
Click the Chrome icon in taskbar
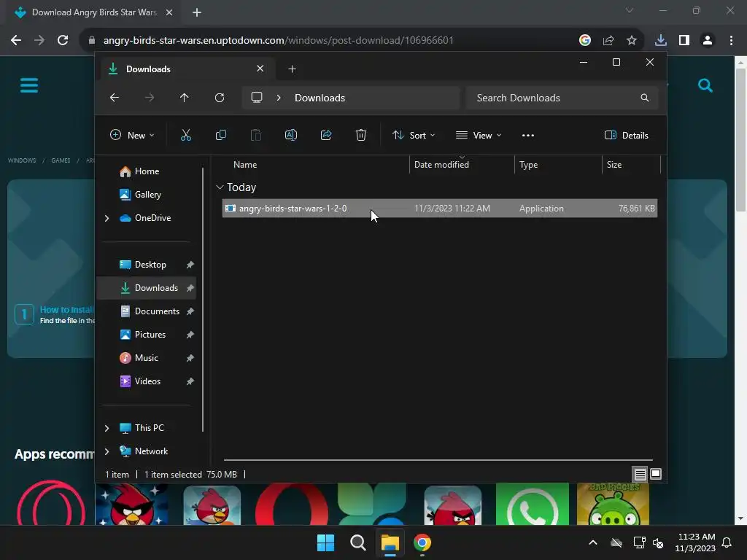click(422, 542)
